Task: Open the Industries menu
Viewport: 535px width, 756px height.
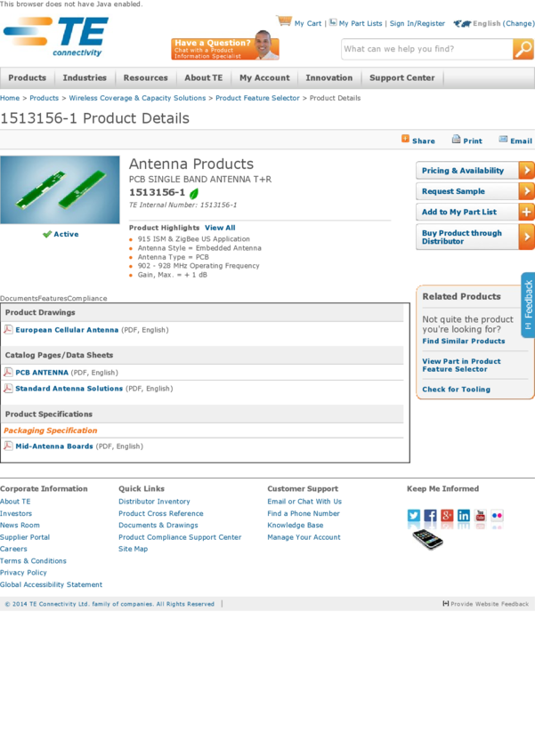Action: tap(85, 77)
